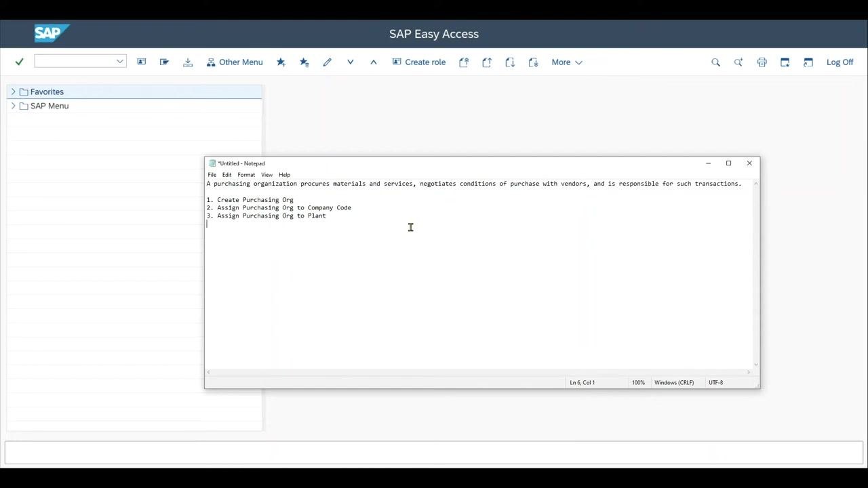This screenshot has height=488, width=868.
Task: Click the Change Favorites pencil icon
Action: tap(327, 62)
